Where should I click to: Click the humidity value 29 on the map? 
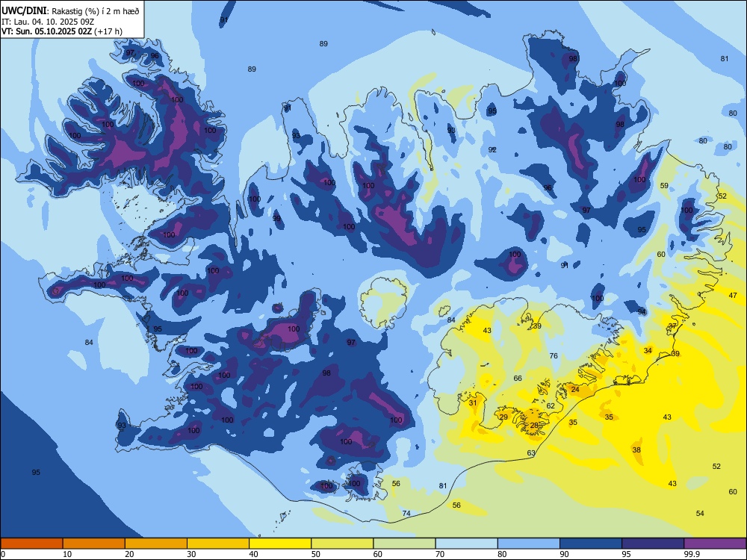pos(503,417)
